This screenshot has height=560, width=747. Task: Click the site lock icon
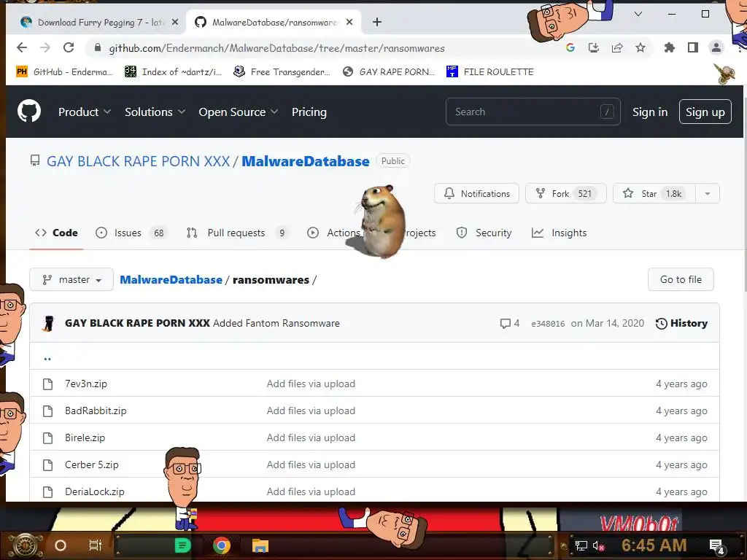[x=98, y=47]
